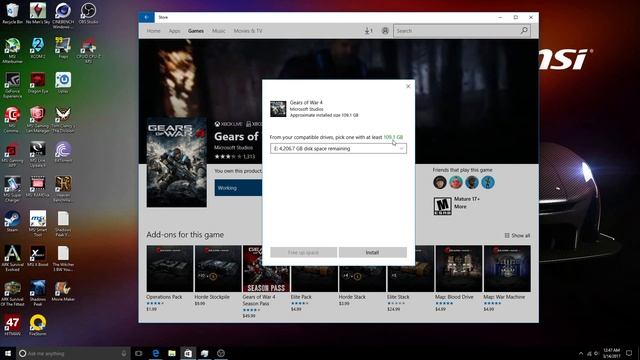
Task: Click the Cortana Ask me anything box
Action: click(x=73, y=353)
